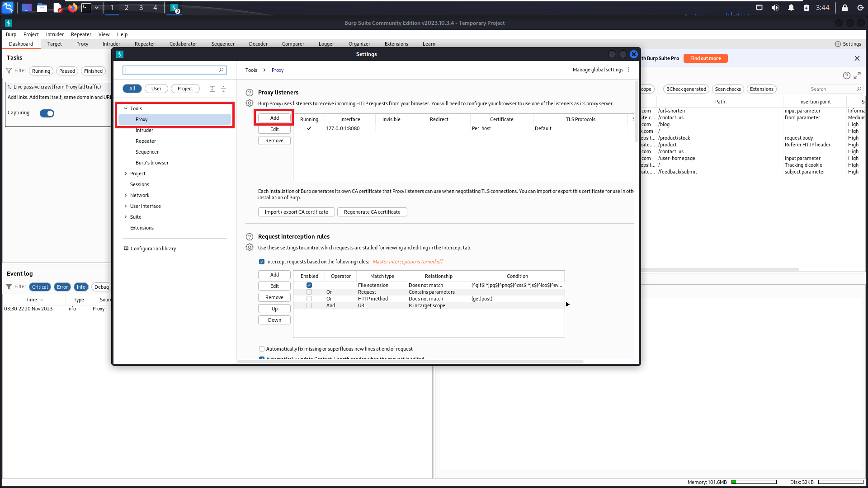Screen dimensions: 868x488
Task: Switch to the Decoder tab
Action: point(258,44)
